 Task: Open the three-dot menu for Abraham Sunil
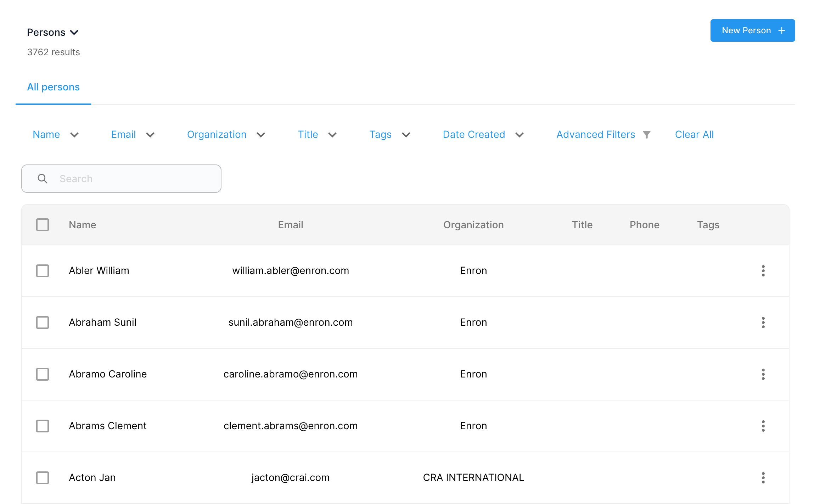click(763, 323)
